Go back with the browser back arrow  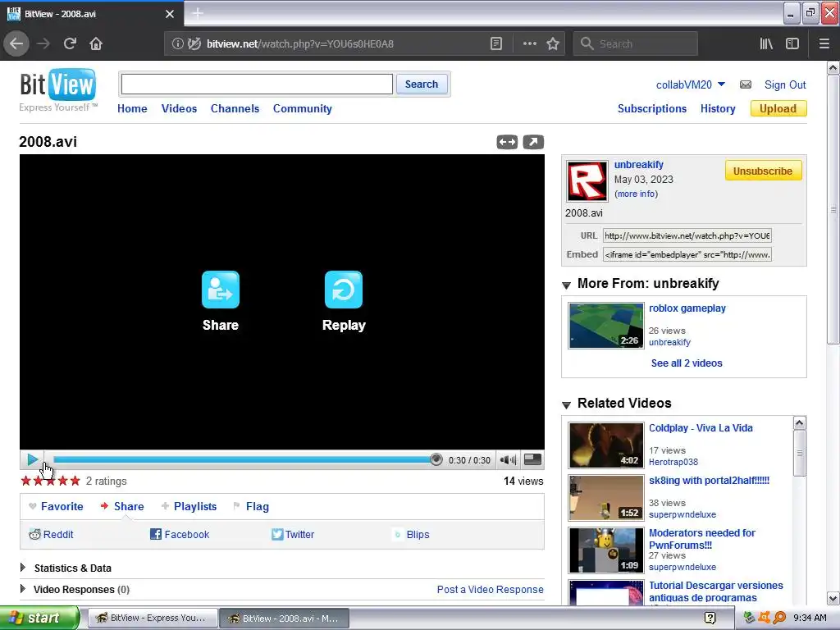[16, 43]
